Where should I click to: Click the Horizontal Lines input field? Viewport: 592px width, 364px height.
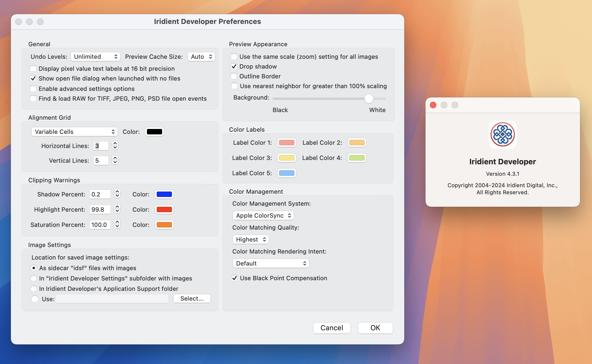tap(101, 146)
